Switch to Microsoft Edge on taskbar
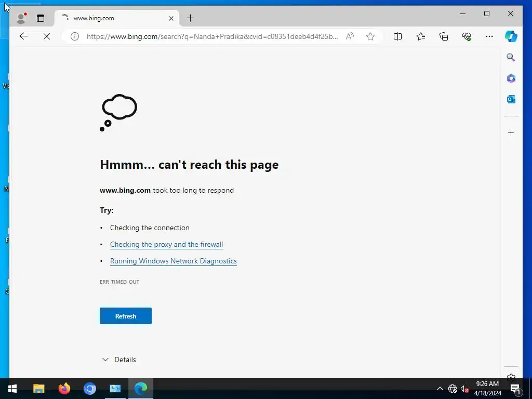Image resolution: width=532 pixels, height=399 pixels. 140,389
